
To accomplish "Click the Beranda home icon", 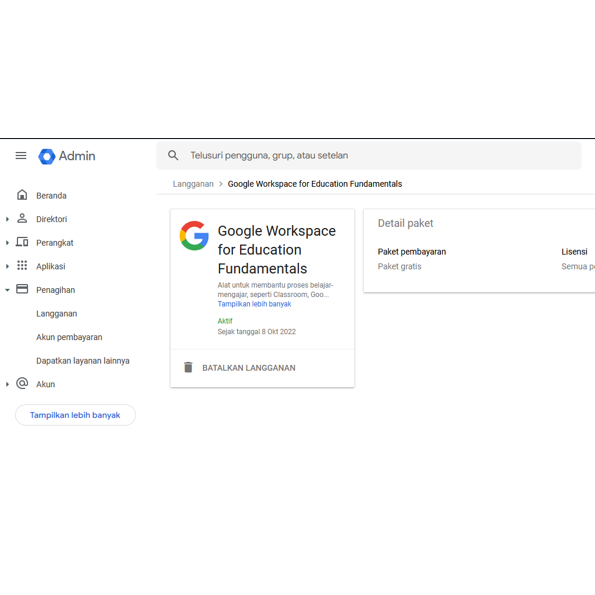I will point(22,195).
